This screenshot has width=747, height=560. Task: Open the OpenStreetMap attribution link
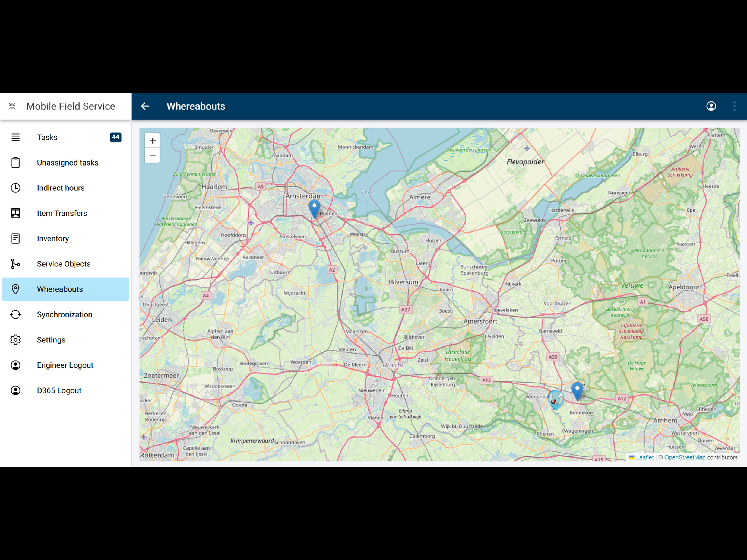[x=685, y=457]
